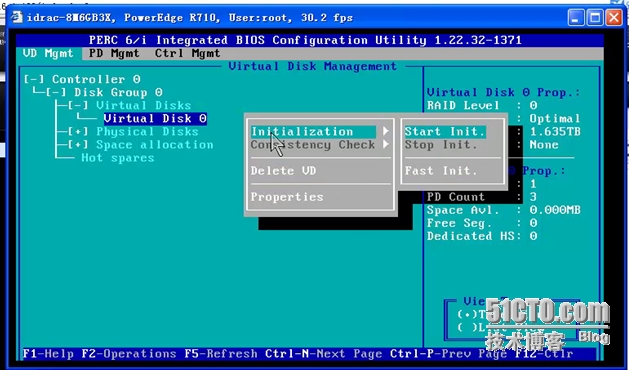Image resolution: width=629 pixels, height=370 pixels.
Task: Expand the Physical Disks node
Action: tap(78, 132)
